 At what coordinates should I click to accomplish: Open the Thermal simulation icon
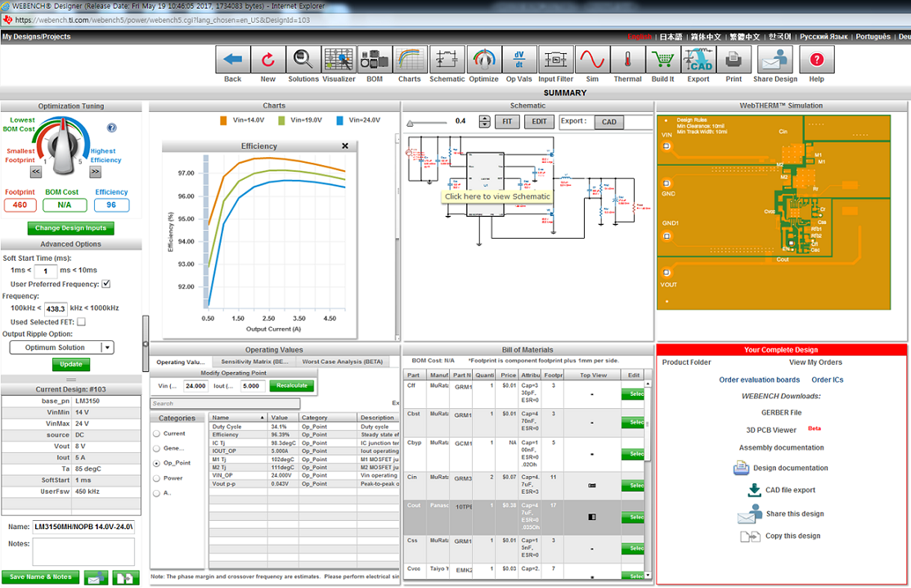coord(627,59)
